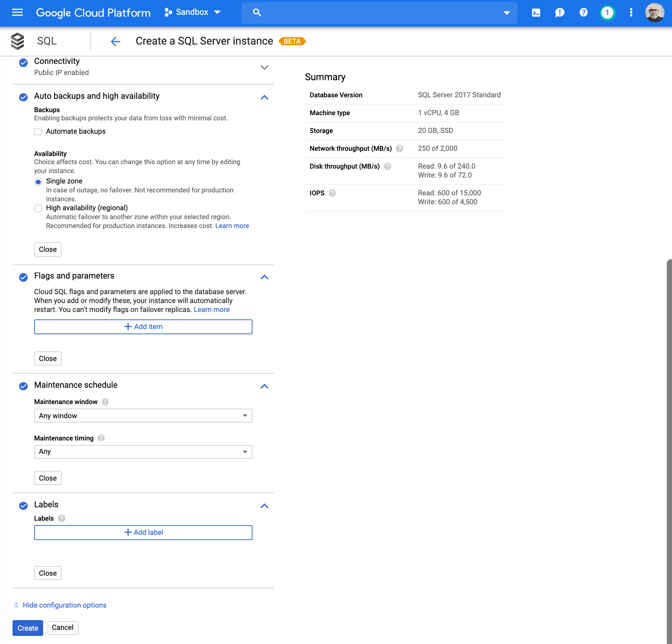Open the Maintenance timing dropdown

point(143,452)
